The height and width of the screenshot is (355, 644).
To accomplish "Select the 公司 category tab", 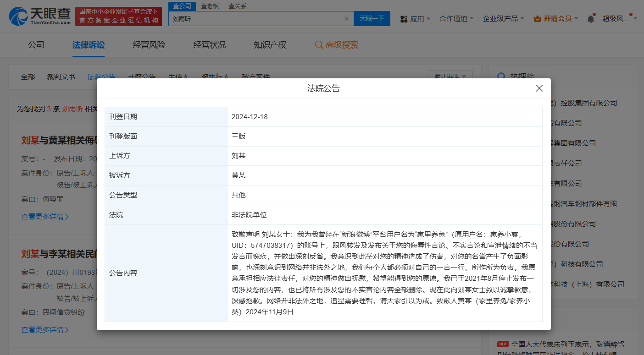I will [36, 45].
